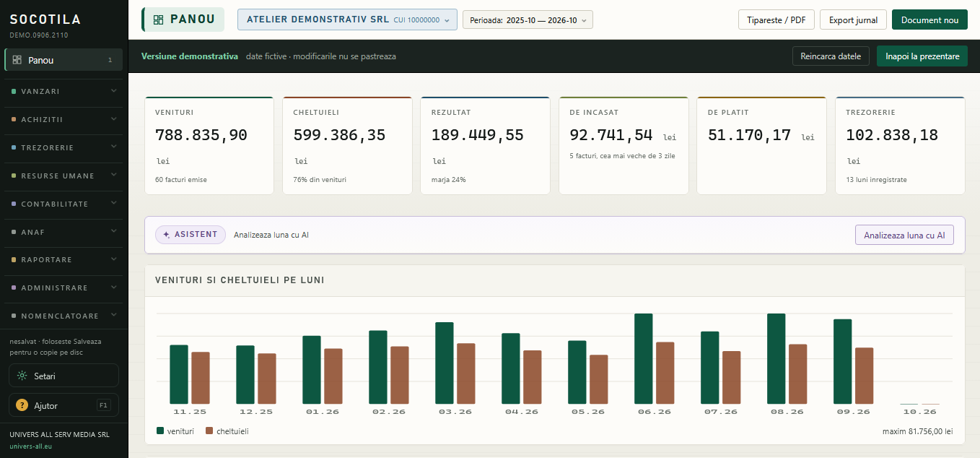This screenshot has height=458, width=980.
Task: Select the DE INCASAT summary card
Action: click(624, 146)
